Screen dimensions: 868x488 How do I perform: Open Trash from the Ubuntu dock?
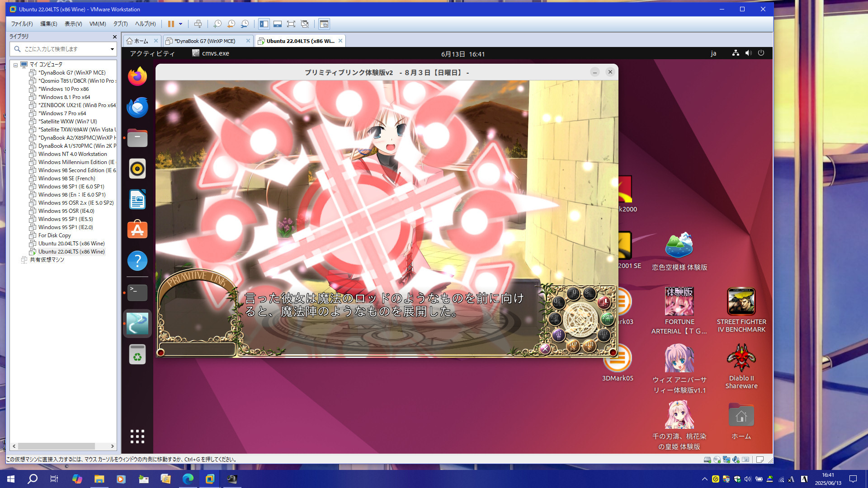click(x=137, y=354)
